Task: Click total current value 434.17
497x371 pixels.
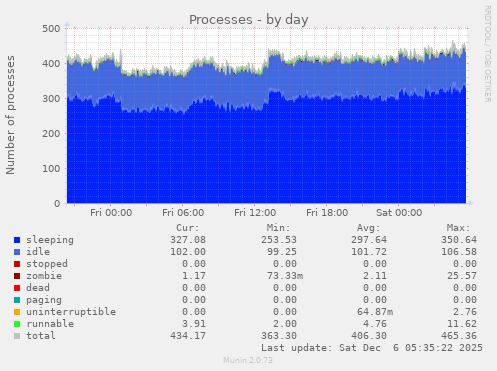Action: coord(188,336)
